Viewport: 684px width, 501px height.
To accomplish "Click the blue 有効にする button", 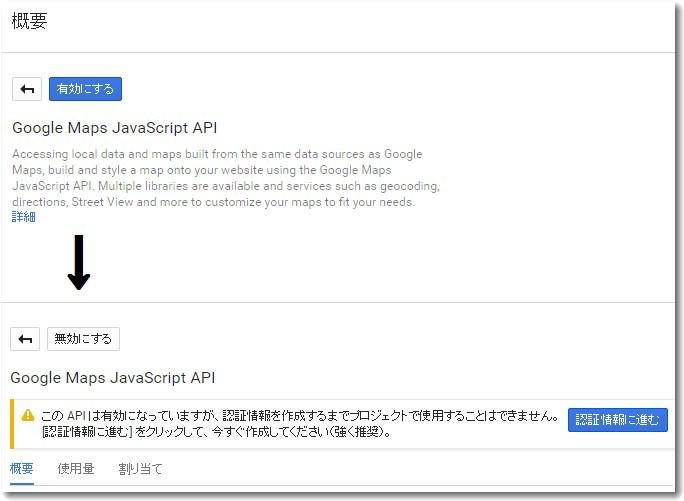I will click(x=85, y=89).
